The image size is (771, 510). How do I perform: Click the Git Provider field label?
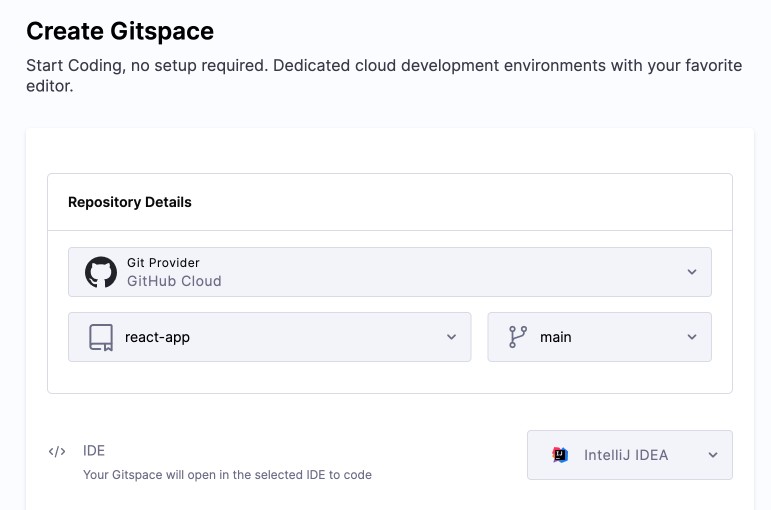pyautogui.click(x=163, y=263)
